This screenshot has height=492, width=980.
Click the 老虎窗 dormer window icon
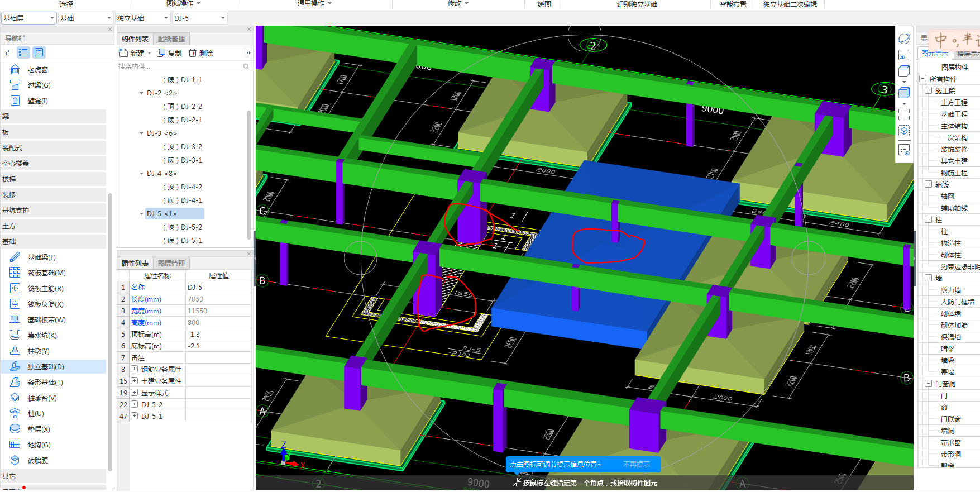point(15,70)
